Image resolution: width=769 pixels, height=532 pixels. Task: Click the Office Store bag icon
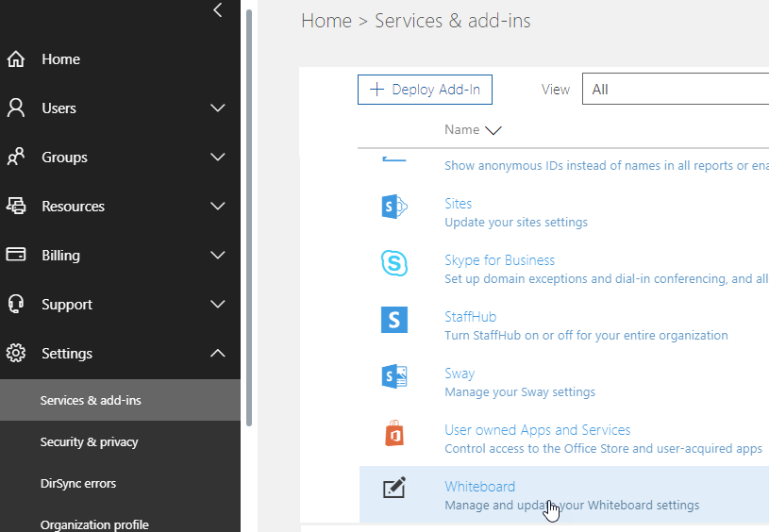click(394, 434)
